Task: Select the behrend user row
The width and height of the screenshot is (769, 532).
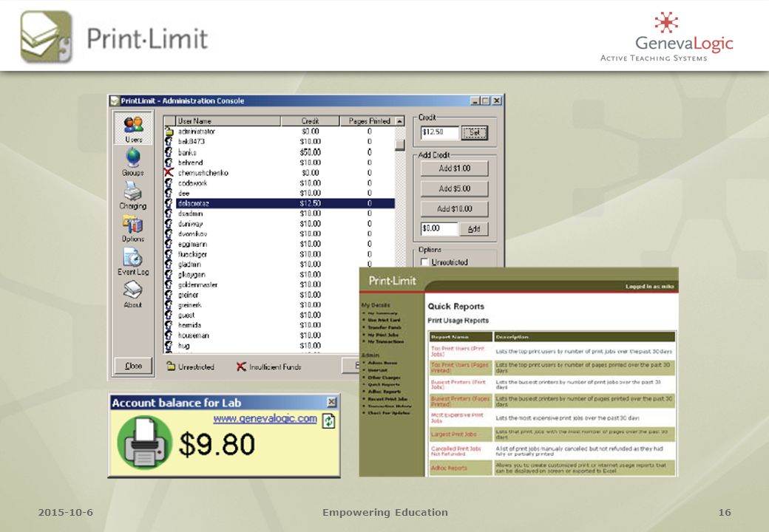Action: [280, 162]
